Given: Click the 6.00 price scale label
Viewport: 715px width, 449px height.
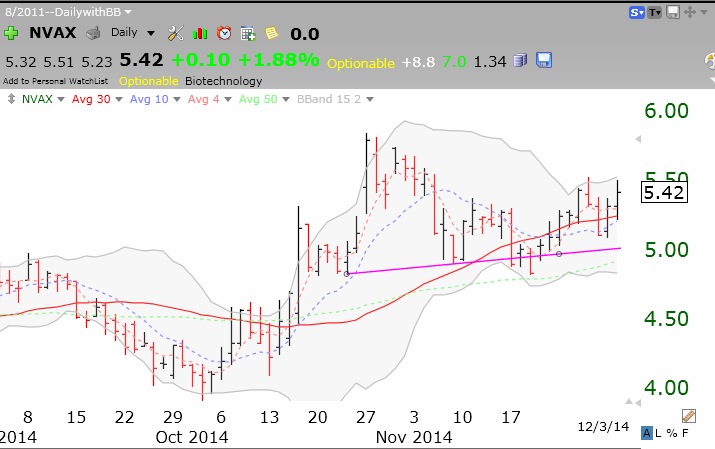Looking at the screenshot, I should pyautogui.click(x=666, y=111).
